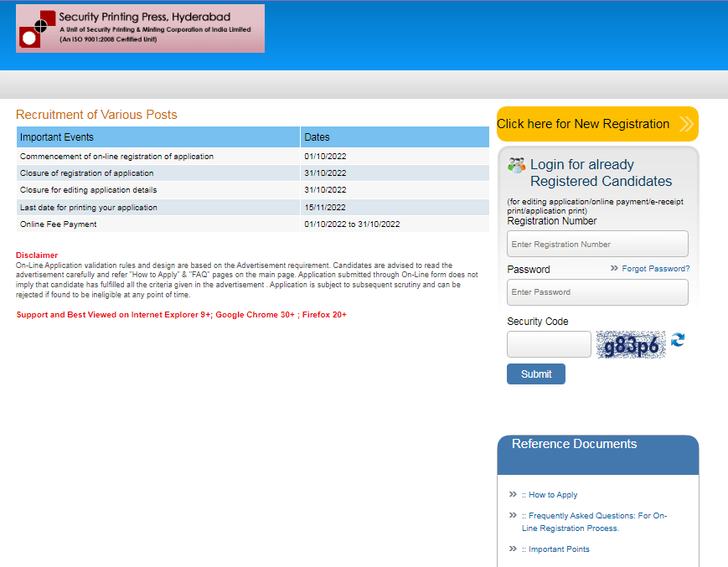Submit the login form
This screenshot has height=567, width=728.
pyautogui.click(x=535, y=374)
